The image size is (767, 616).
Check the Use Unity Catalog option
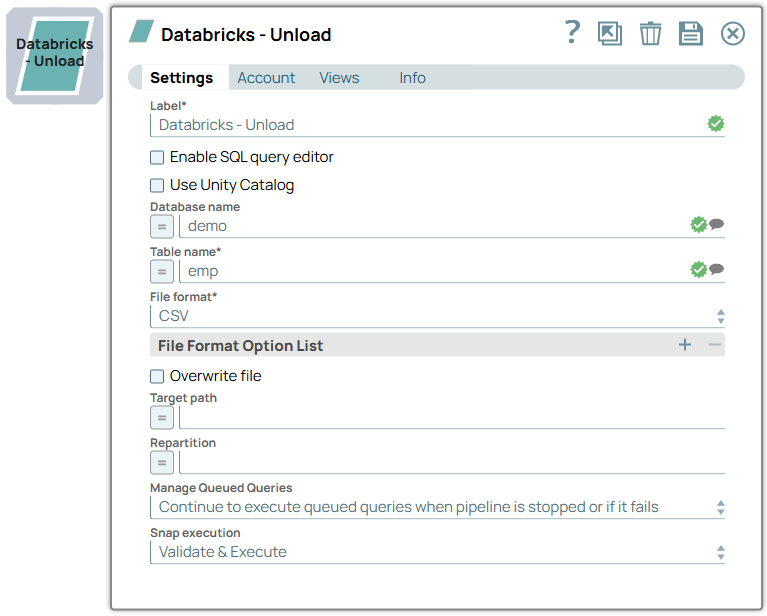(x=157, y=185)
